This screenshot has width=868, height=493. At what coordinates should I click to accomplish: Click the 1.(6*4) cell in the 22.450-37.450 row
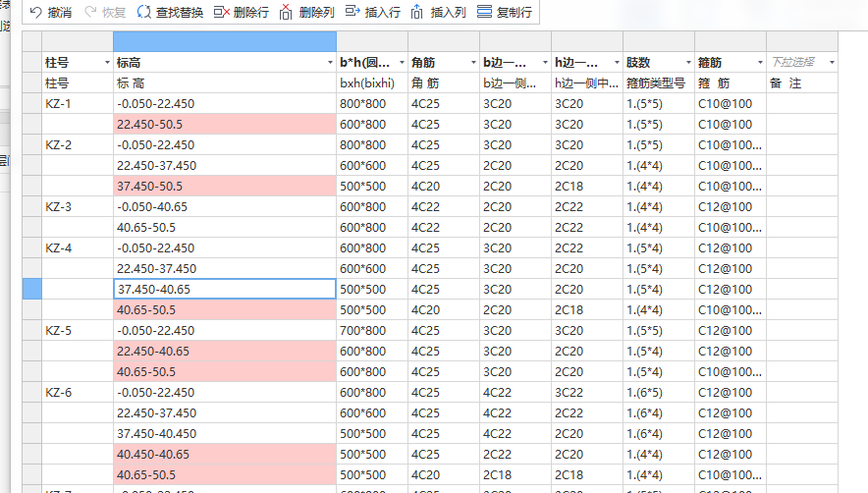[659, 413]
